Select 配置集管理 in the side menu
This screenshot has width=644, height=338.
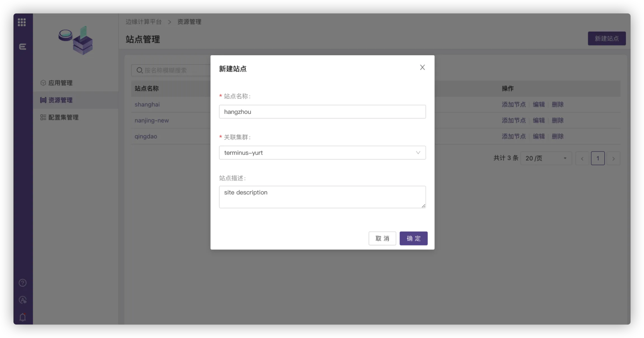[x=63, y=117]
